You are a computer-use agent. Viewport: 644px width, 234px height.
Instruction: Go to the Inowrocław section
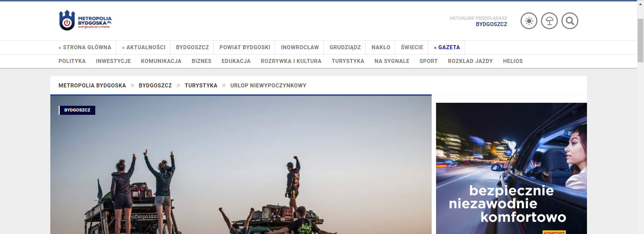300,48
